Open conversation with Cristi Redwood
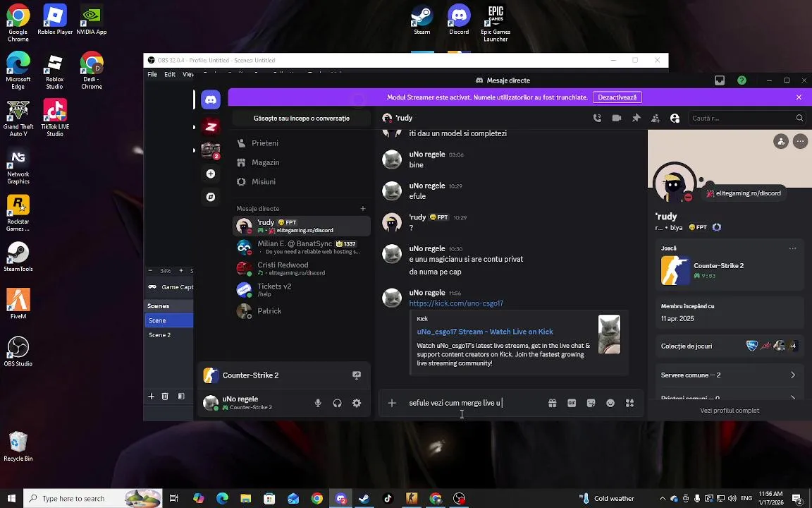This screenshot has width=812, height=508. pos(302,269)
